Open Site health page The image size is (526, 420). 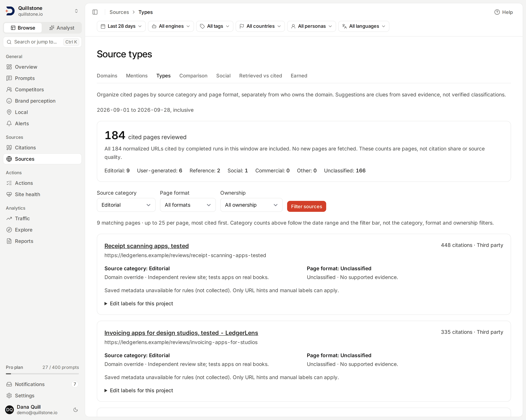42,194
